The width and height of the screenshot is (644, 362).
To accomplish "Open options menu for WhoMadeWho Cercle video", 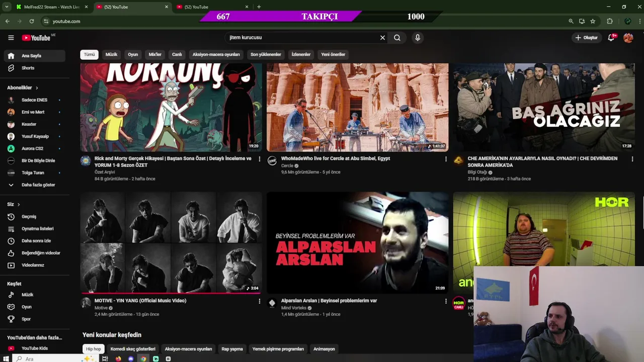I will point(446,159).
